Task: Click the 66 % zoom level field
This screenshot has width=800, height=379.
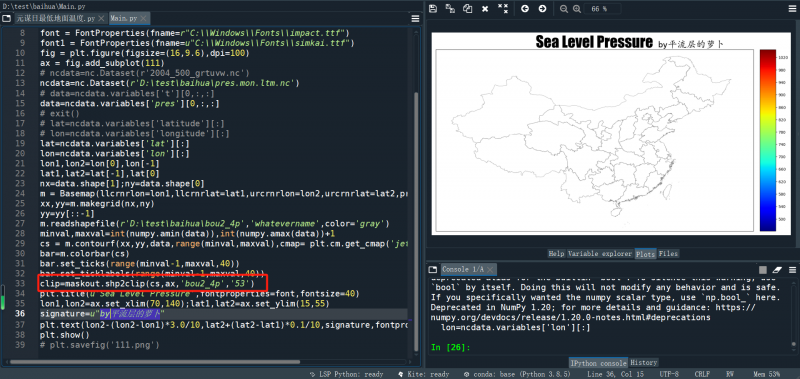Action: [x=603, y=9]
